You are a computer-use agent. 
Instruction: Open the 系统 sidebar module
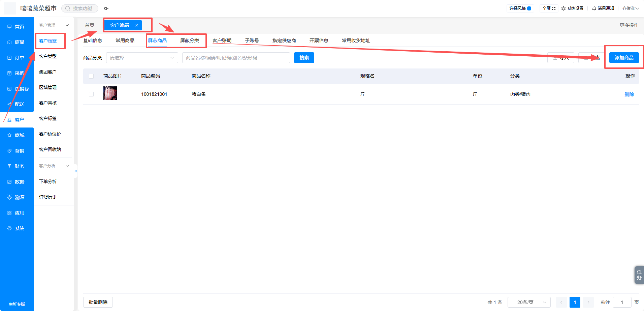point(17,228)
